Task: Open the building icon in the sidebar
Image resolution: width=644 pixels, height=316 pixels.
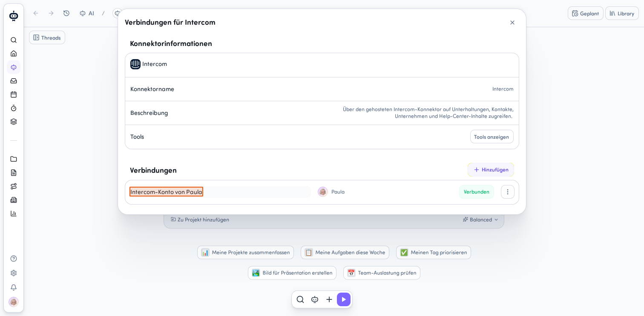Action: point(14,200)
